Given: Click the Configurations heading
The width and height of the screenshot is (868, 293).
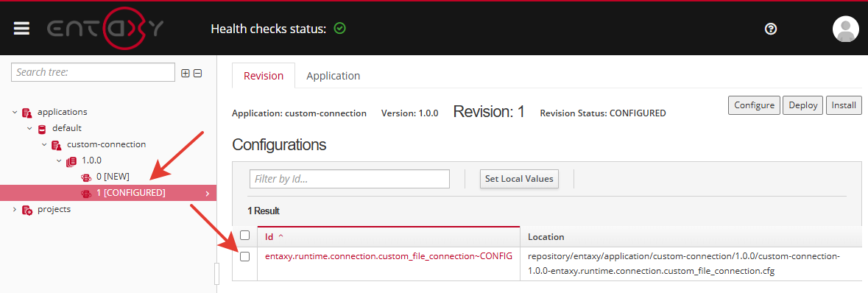Looking at the screenshot, I should click(279, 144).
